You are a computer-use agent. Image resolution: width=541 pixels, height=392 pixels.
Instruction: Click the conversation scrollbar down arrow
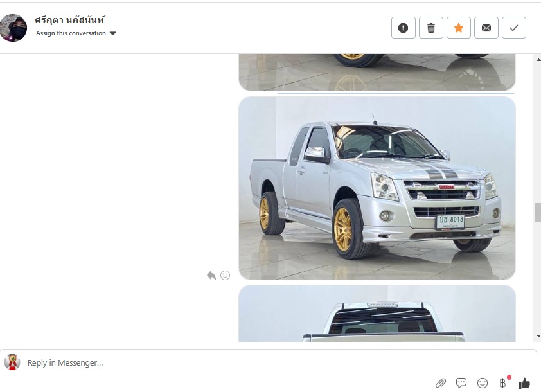tap(538, 336)
